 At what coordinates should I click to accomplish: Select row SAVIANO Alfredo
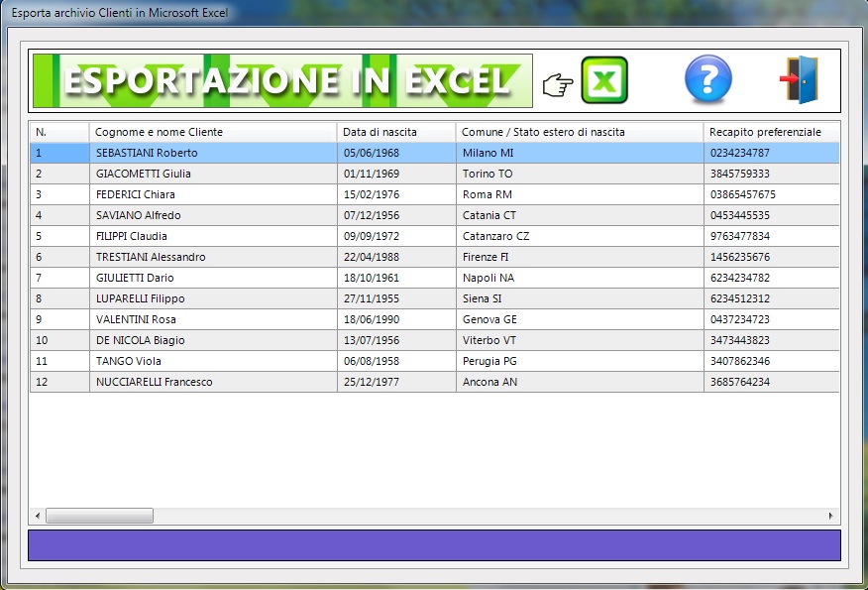(435, 215)
